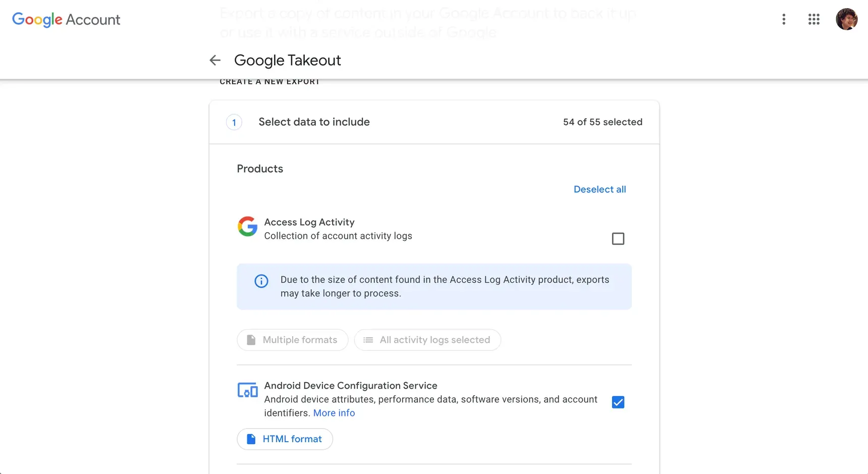Click the Select data to include header
The width and height of the screenshot is (868, 474).
(x=314, y=122)
